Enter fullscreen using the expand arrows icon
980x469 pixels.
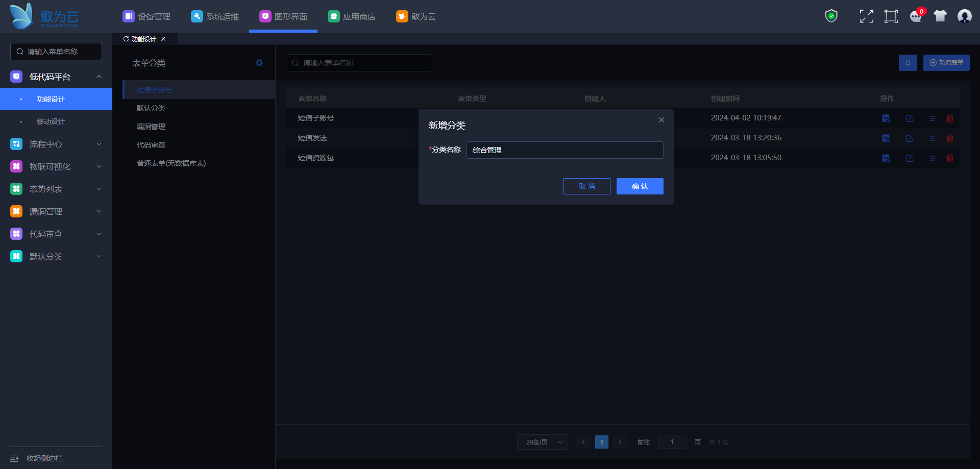coord(866,16)
